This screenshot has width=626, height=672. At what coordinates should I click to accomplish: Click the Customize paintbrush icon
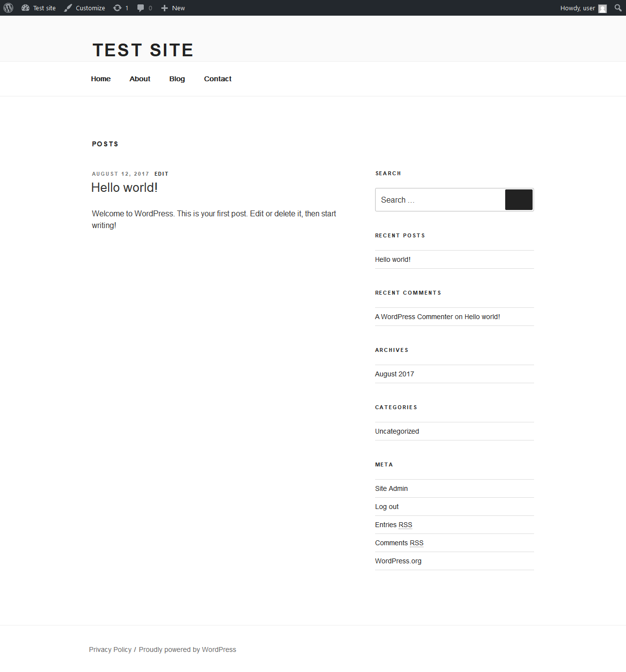[x=68, y=8]
